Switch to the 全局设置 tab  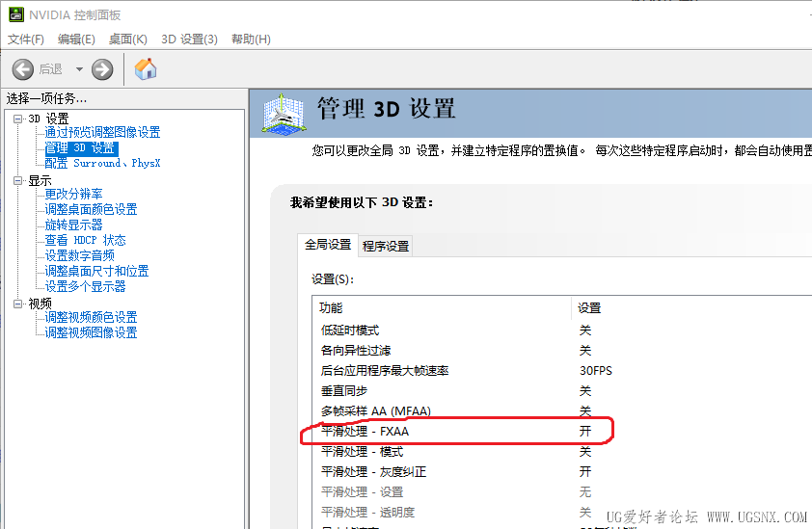pos(328,245)
